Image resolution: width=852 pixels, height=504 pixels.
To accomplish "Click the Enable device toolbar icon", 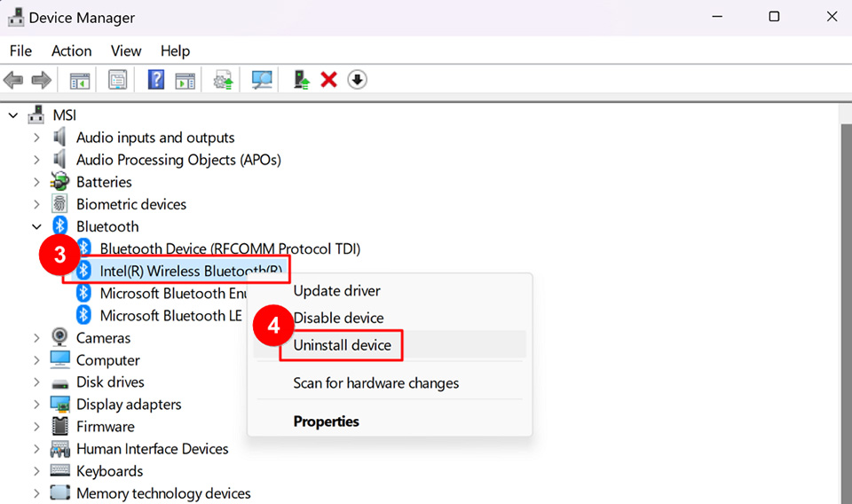I will (302, 80).
